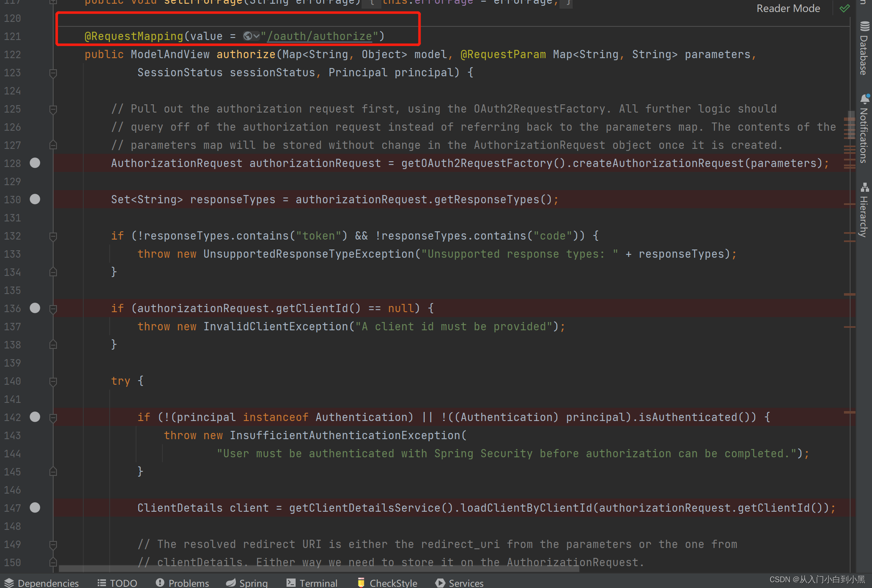
Task: Click the authorize method name
Action: pyautogui.click(x=246, y=54)
